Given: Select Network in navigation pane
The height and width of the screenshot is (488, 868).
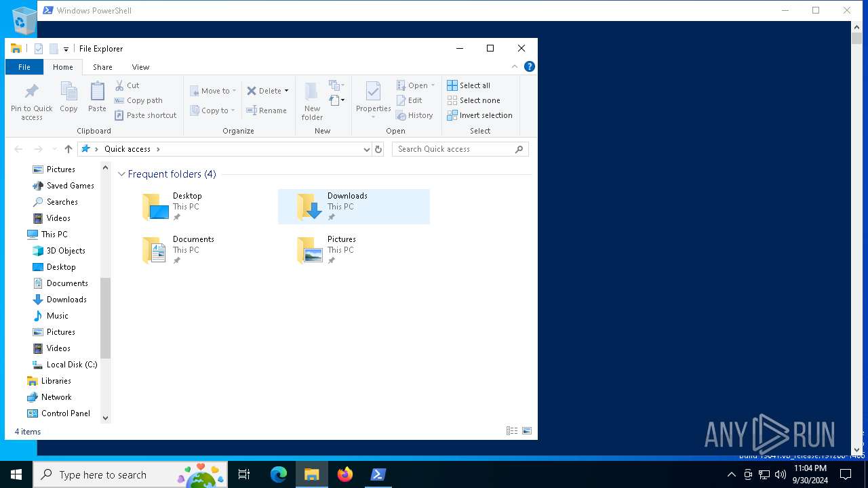Looking at the screenshot, I should [x=56, y=397].
